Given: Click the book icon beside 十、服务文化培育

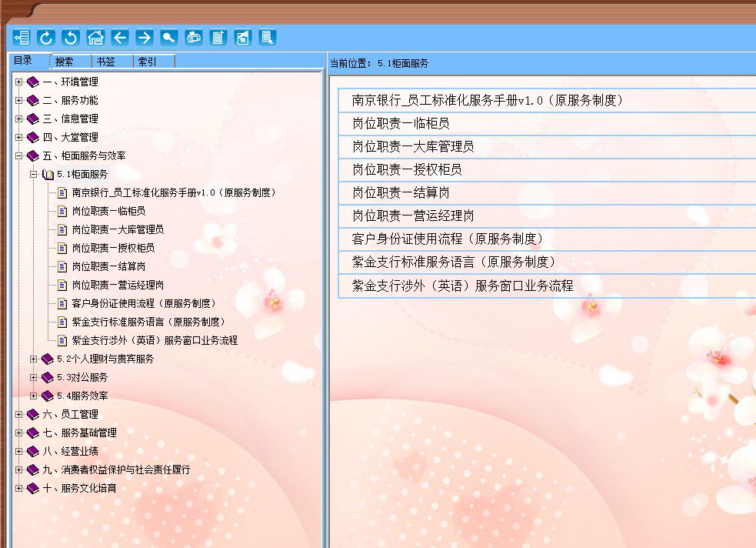Looking at the screenshot, I should coord(33,488).
